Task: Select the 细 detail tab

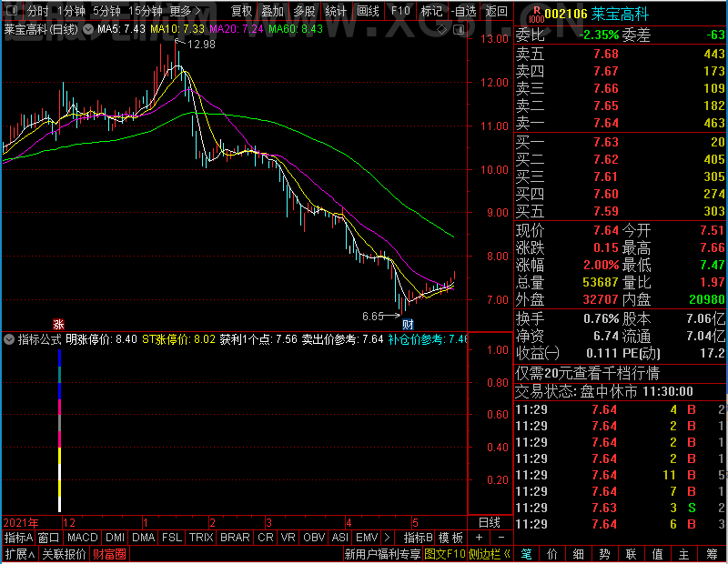Action: (x=579, y=554)
